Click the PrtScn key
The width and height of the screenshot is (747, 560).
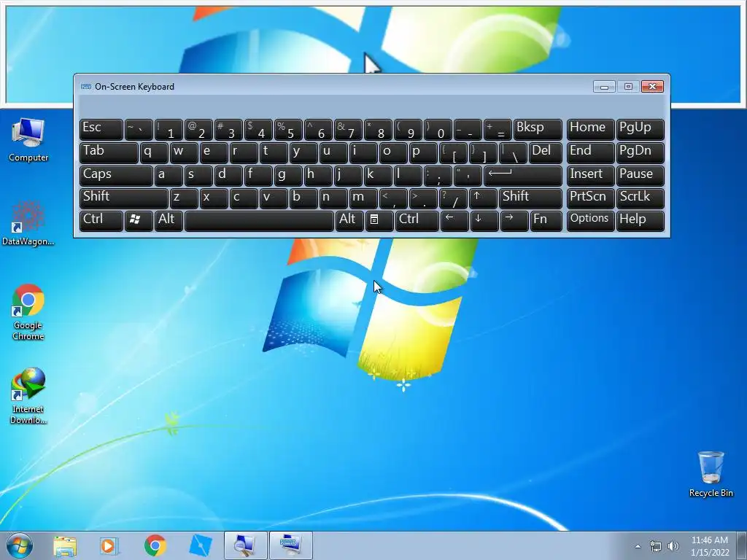pos(590,198)
